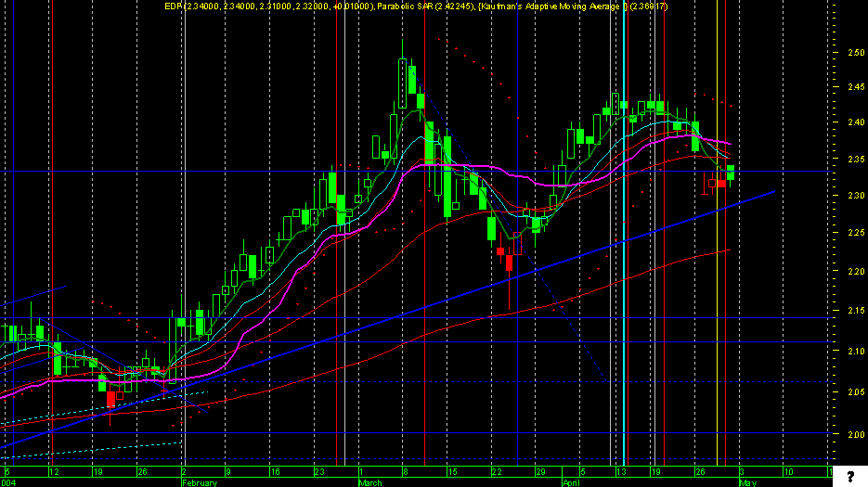Click the 12 date axis label
The width and height of the screenshot is (868, 487).
click(x=54, y=472)
